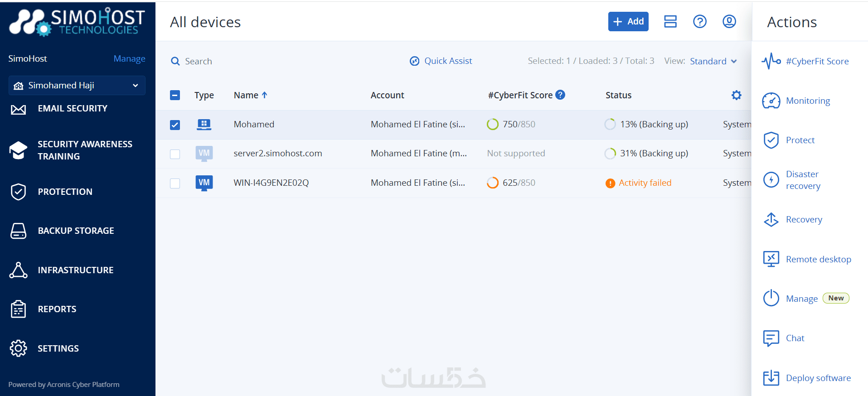This screenshot has height=396, width=868.
Task: Open the Disaster recovery action
Action: (x=803, y=180)
